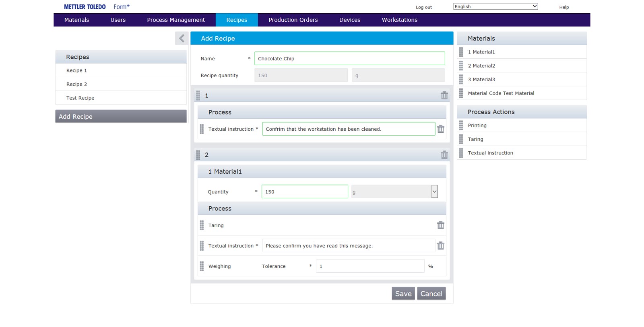644x327 pixels.
Task: Grab the Textual instruction handle in Process Actions
Action: coord(461,153)
